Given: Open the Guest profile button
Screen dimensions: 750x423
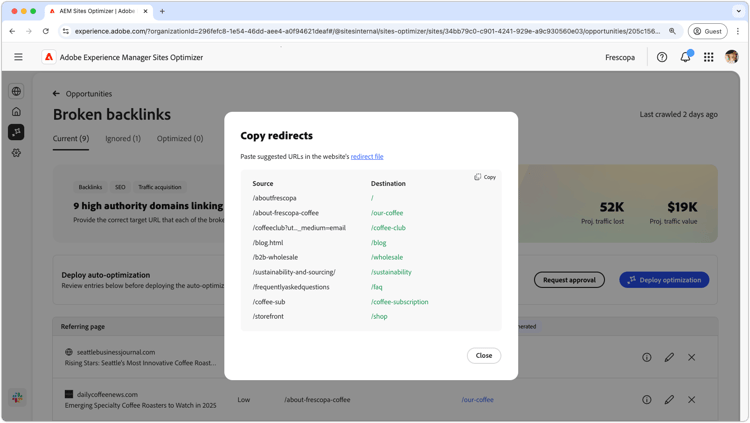Looking at the screenshot, I should click(x=707, y=31).
